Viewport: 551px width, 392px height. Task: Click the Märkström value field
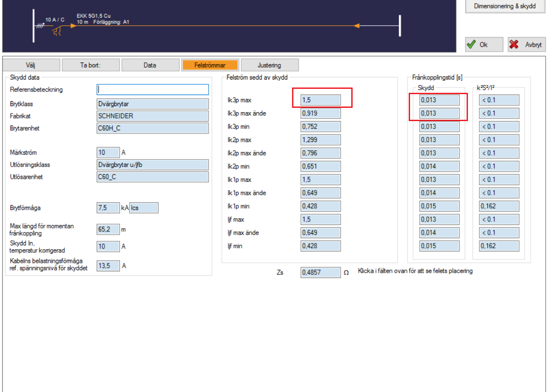point(108,152)
